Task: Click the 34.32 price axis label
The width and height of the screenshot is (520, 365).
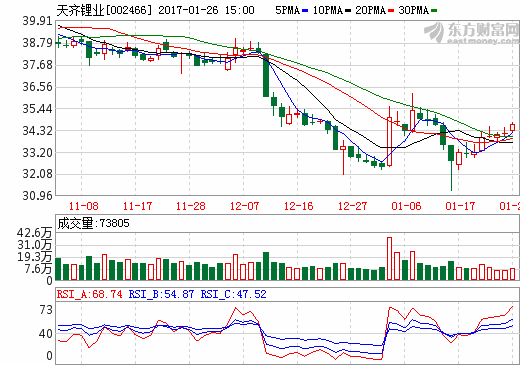Action: 37,131
